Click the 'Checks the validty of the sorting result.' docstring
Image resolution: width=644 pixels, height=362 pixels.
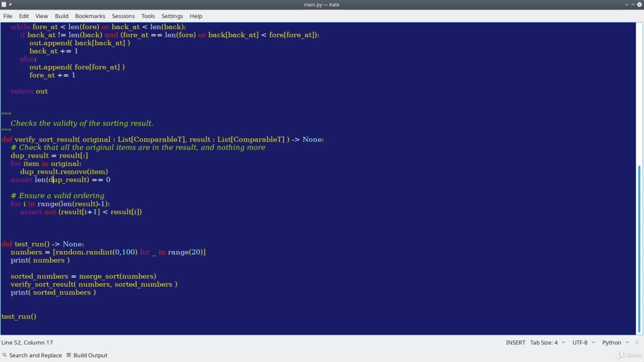click(x=82, y=123)
